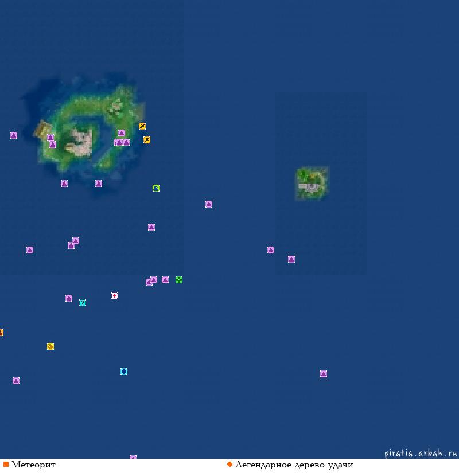Select purple marker directly below the lime-green marker
Viewport: 459px width, 476px height.
click(151, 227)
